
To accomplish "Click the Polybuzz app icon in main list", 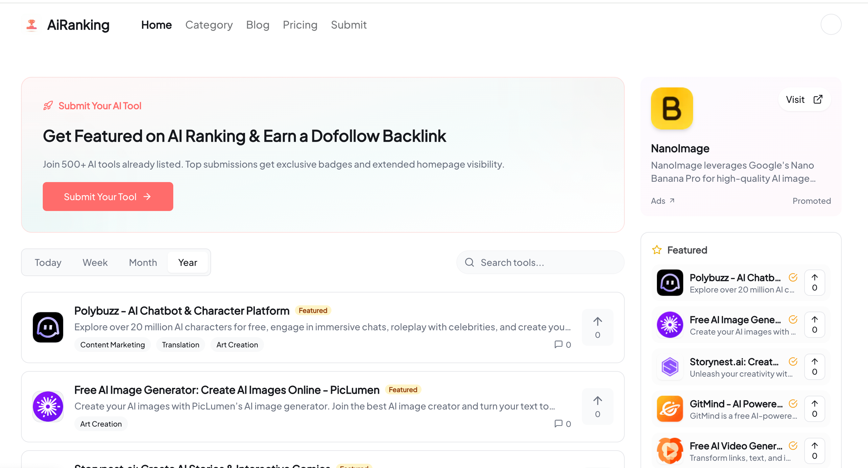I will [x=48, y=327].
